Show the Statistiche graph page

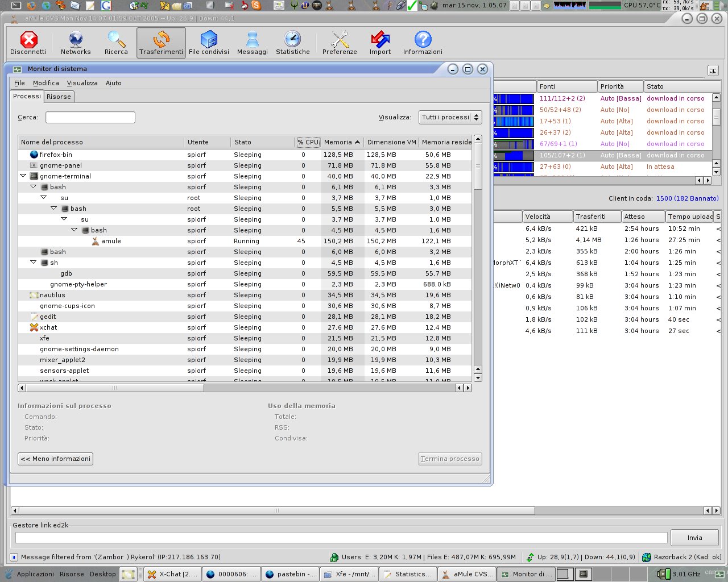(292, 43)
